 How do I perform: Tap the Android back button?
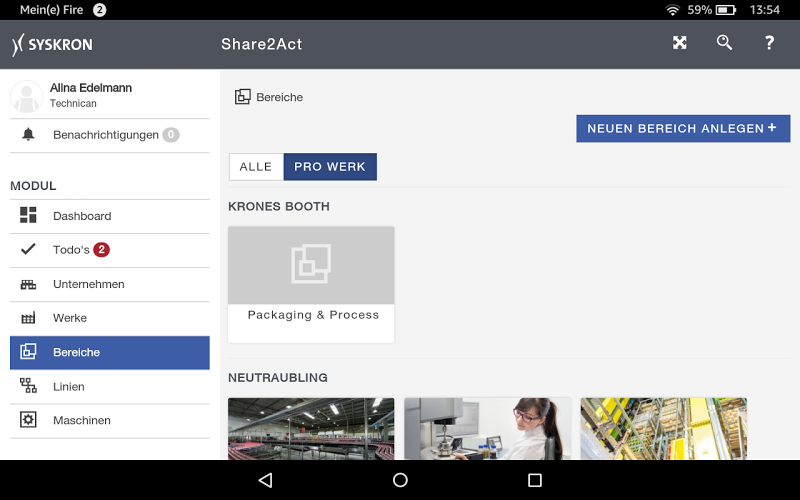(266, 480)
